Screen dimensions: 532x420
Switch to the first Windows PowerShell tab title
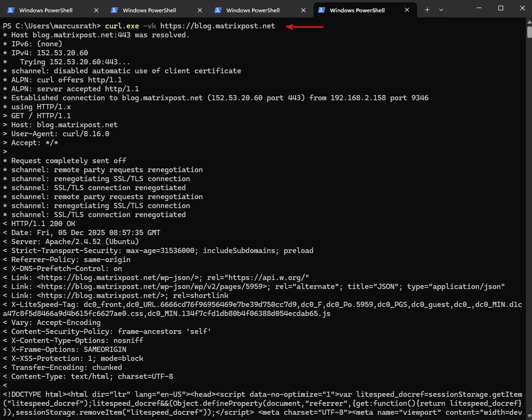coord(45,10)
